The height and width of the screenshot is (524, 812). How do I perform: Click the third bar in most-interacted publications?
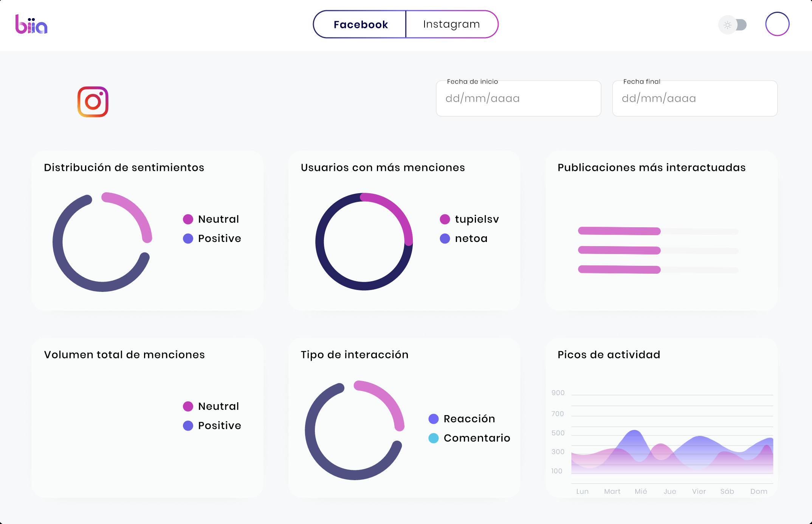point(619,270)
